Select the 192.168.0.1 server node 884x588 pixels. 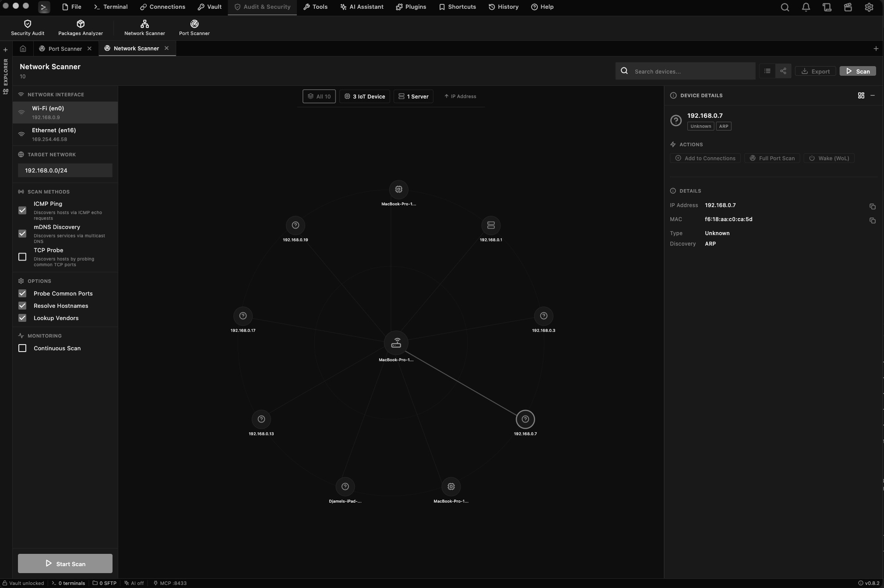(x=491, y=225)
